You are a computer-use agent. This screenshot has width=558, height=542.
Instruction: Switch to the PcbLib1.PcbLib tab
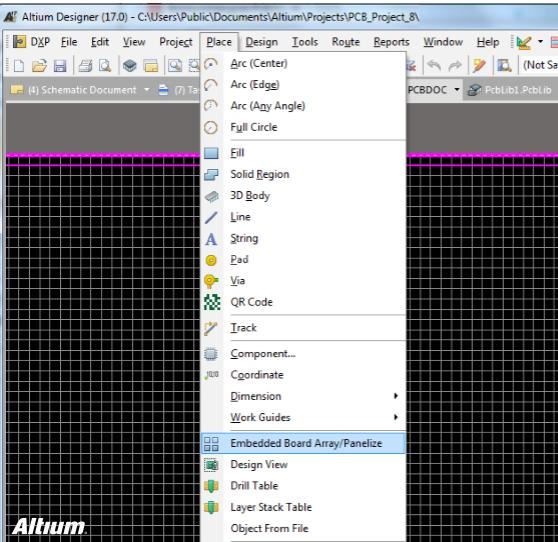pos(510,90)
